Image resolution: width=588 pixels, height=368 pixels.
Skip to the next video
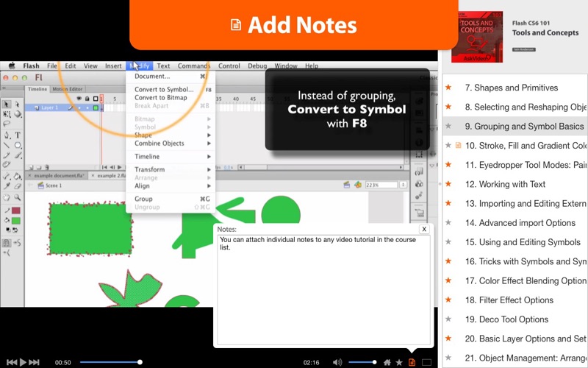(34, 362)
